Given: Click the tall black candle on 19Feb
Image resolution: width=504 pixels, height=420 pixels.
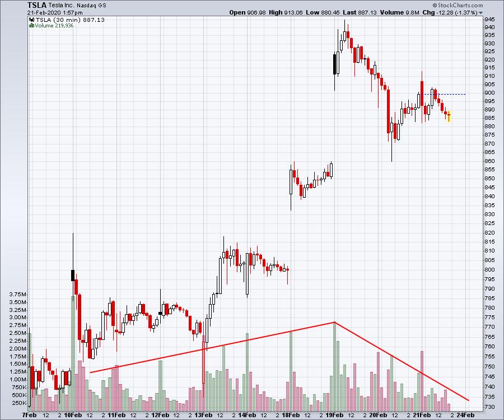Looking at the screenshot, I should (x=335, y=64).
